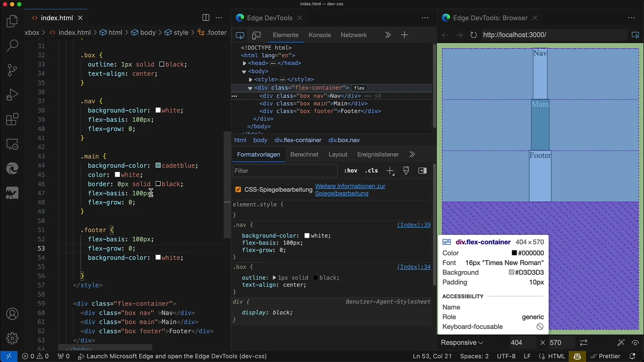Click the add new rule icon in Styles panel

[x=390, y=171]
